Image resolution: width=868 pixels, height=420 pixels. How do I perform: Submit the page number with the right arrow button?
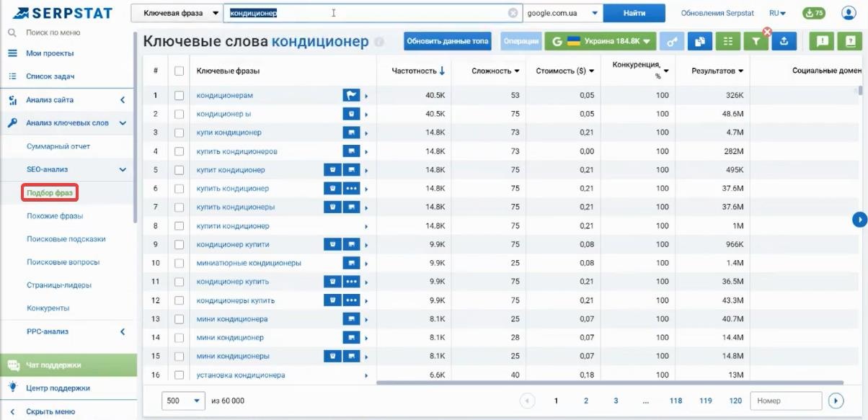click(x=836, y=401)
